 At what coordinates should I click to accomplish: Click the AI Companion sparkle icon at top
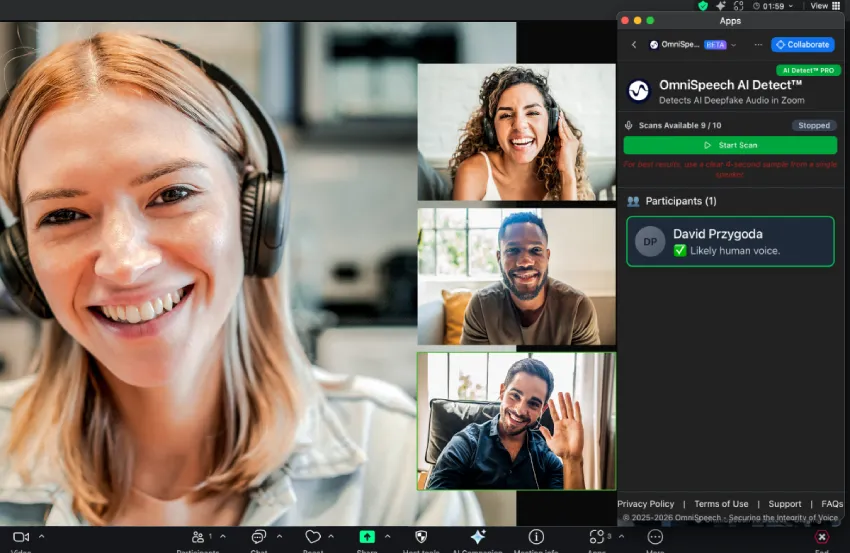pos(720,6)
